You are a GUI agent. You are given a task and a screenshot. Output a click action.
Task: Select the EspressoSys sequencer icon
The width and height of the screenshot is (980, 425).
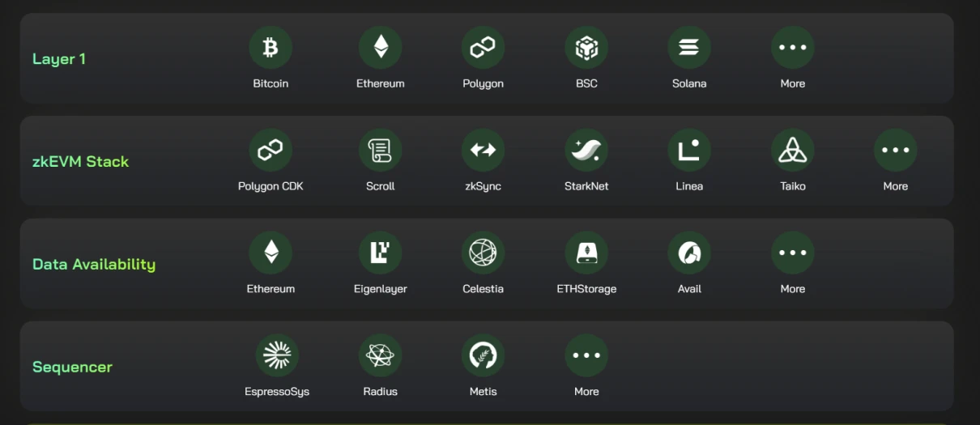coord(277,356)
